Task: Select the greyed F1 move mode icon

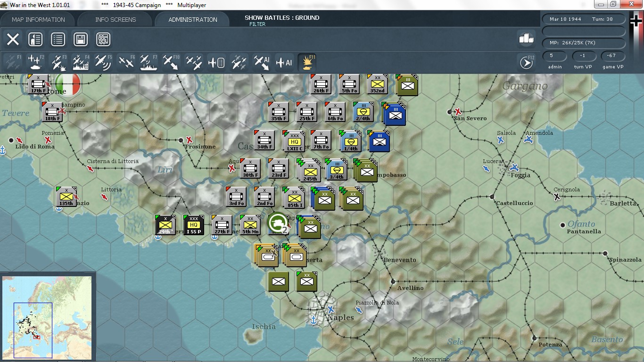Action: (x=12, y=62)
